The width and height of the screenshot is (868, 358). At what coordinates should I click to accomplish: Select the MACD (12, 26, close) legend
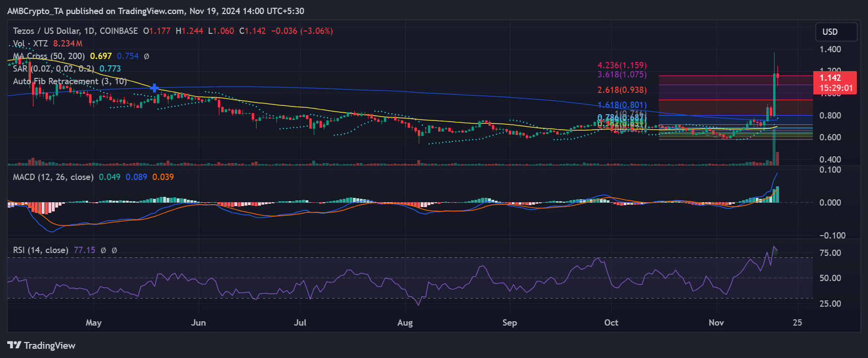tap(53, 177)
